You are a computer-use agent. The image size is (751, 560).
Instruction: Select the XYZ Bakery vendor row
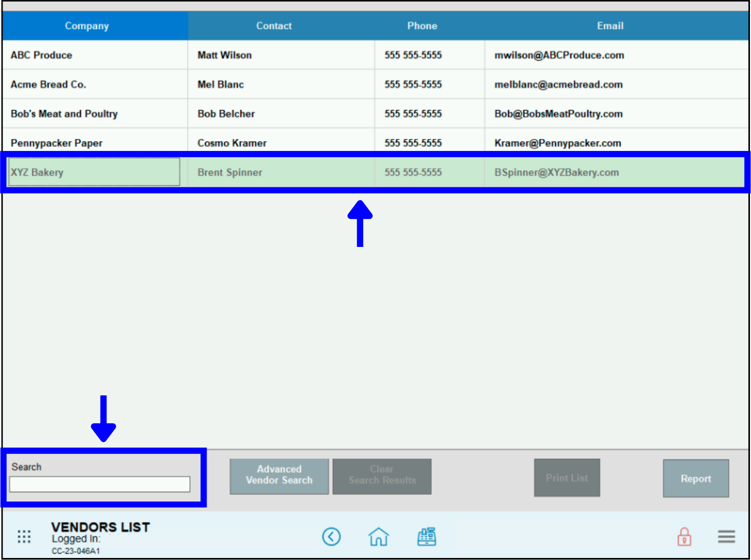coord(93,172)
